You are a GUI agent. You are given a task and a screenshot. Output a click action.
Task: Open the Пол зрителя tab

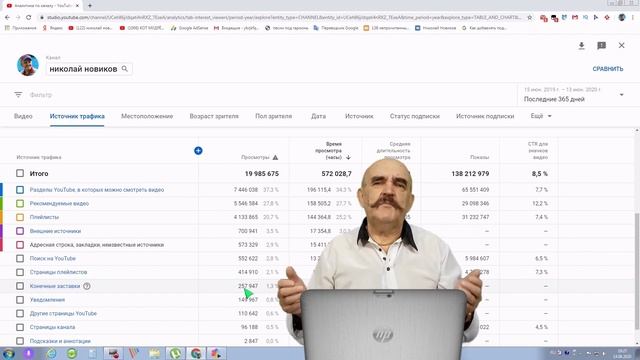(x=273, y=116)
